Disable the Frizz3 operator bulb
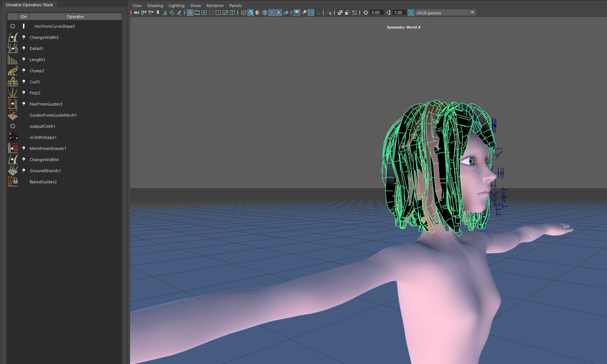The image size is (607, 364). tap(24, 93)
